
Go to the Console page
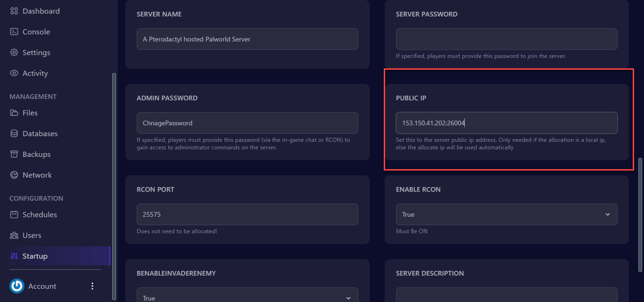tap(36, 32)
